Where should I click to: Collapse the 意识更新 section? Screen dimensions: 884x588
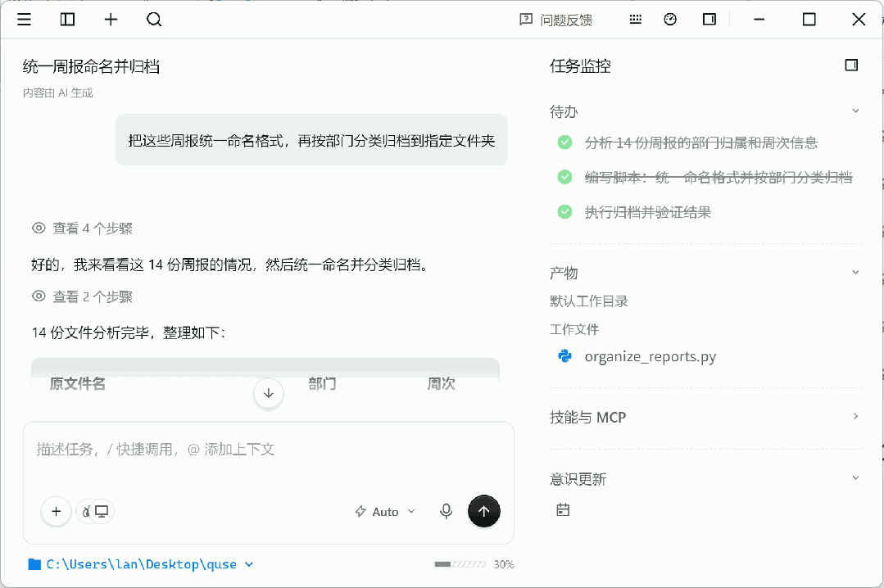[x=855, y=478]
